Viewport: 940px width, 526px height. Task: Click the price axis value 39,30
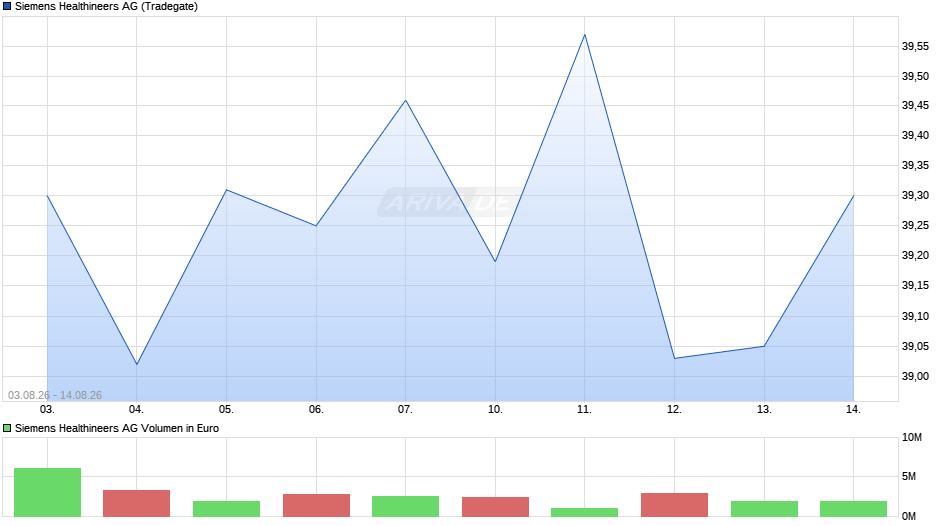coord(915,196)
